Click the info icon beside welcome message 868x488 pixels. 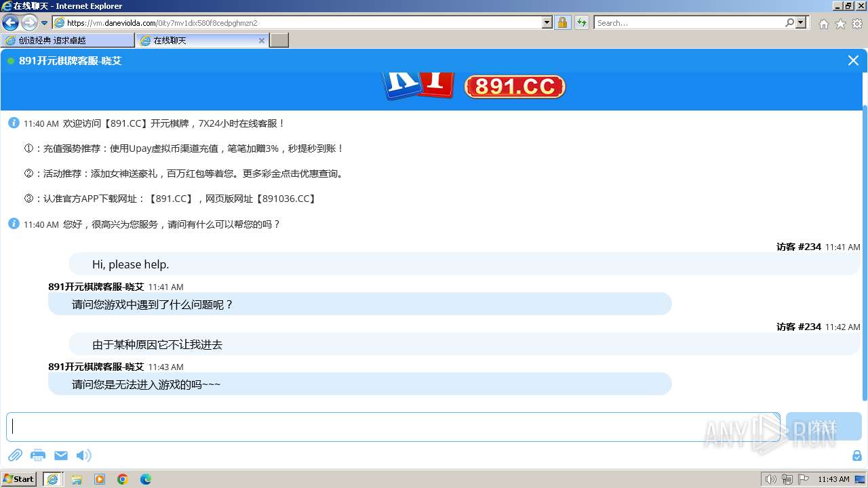(14, 123)
